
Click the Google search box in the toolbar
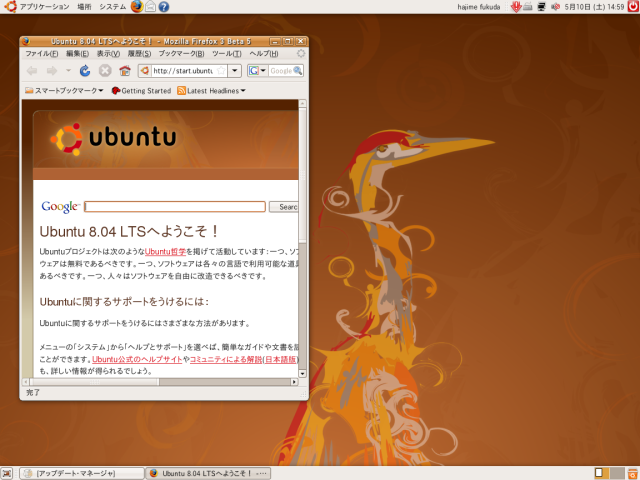click(281, 71)
